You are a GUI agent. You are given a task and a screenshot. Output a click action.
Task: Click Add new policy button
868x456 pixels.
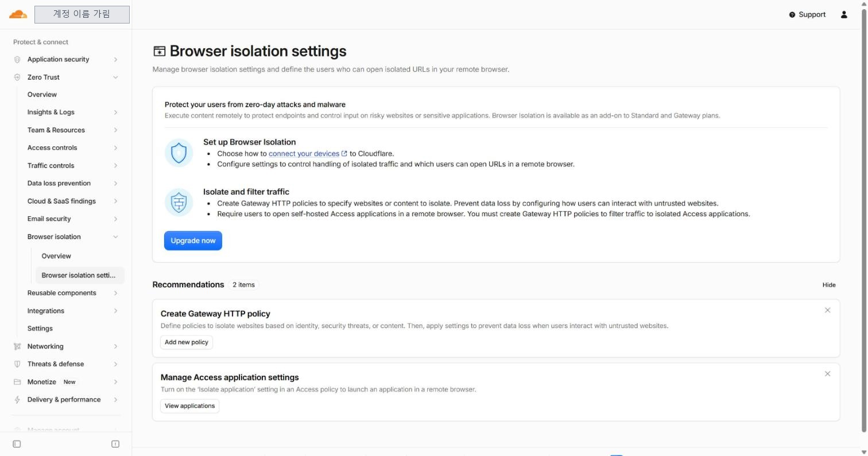(x=187, y=342)
